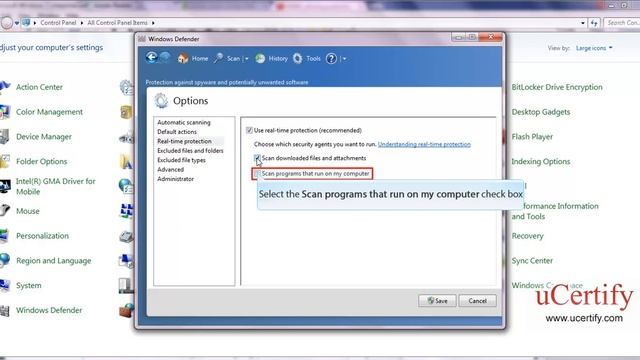This screenshot has width=640, height=360.
Task: Click the Tools gear icon
Action: (298, 59)
